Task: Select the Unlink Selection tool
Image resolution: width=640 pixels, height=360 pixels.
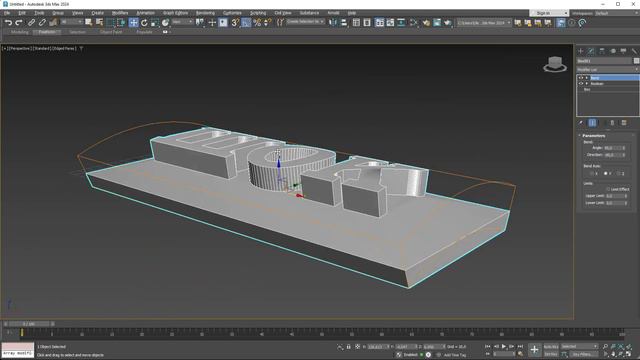Action: [42, 23]
